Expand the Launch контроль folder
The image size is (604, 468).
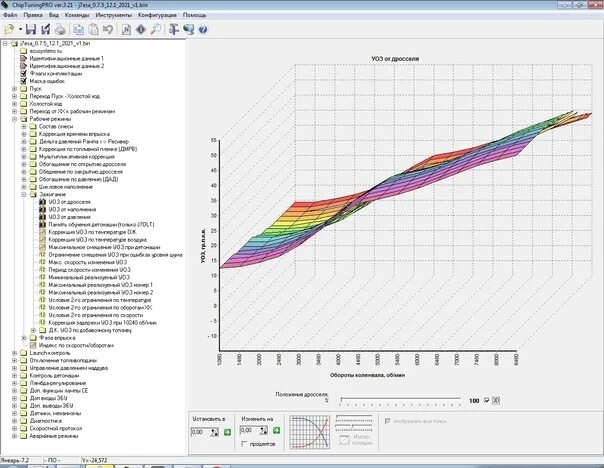coord(15,353)
